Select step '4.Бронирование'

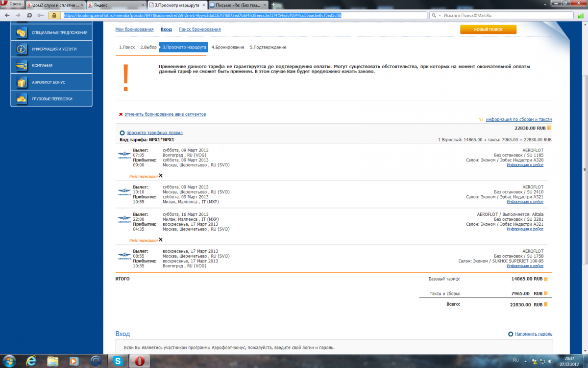click(228, 47)
